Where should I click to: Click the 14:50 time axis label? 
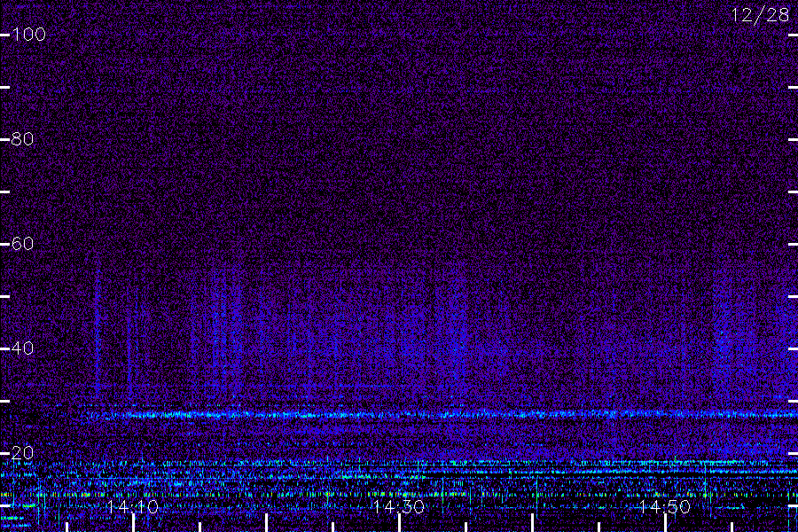click(665, 506)
